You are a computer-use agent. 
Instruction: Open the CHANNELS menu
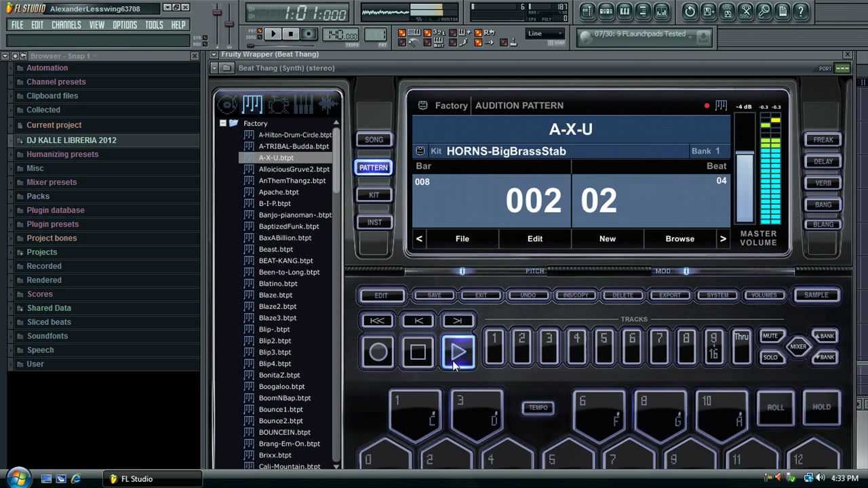(x=66, y=25)
